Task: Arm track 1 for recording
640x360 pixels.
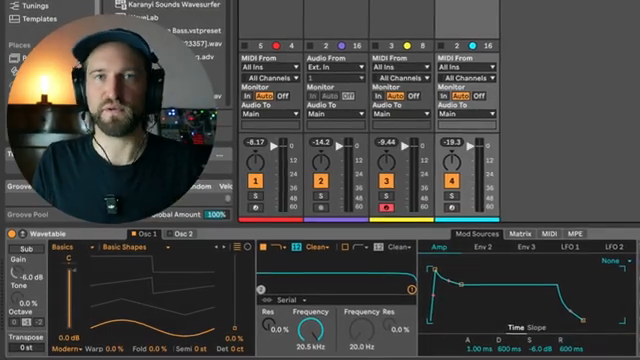Action: [x=256, y=208]
